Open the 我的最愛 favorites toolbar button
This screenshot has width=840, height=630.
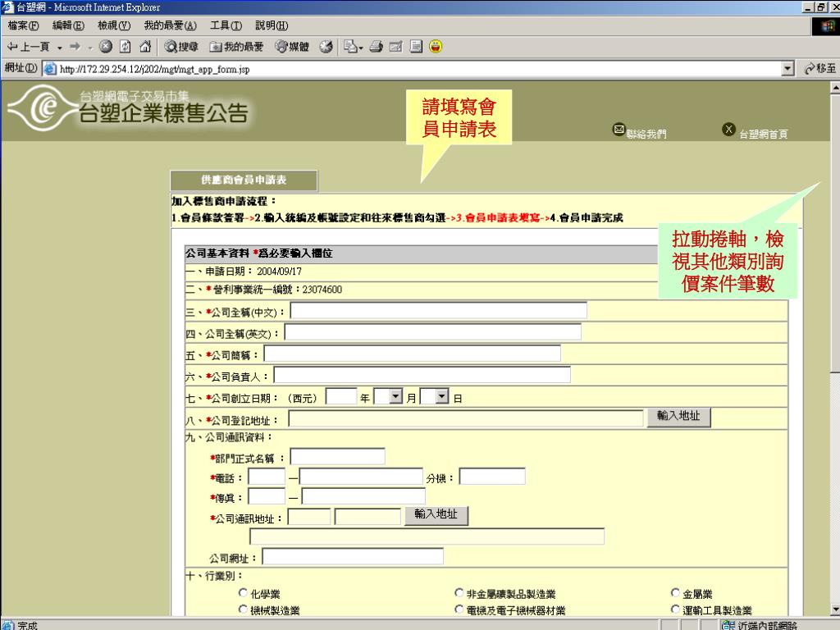tap(237, 47)
